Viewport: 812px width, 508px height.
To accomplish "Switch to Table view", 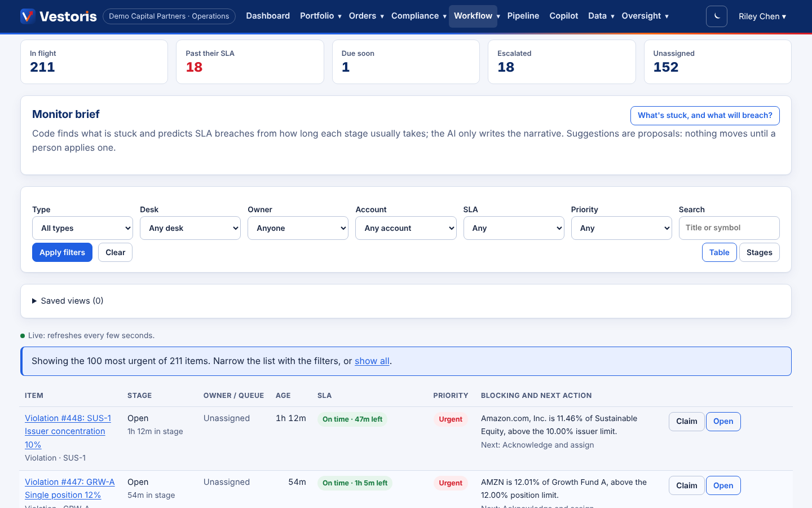I will pos(719,252).
